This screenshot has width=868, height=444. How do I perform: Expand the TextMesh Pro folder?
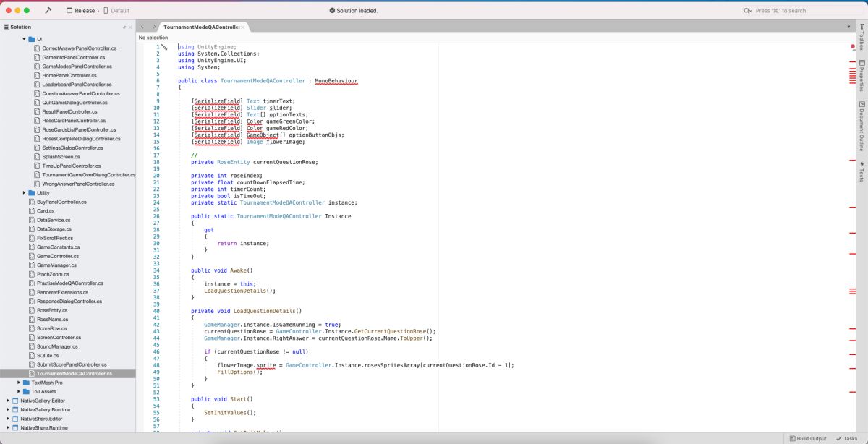pos(19,383)
